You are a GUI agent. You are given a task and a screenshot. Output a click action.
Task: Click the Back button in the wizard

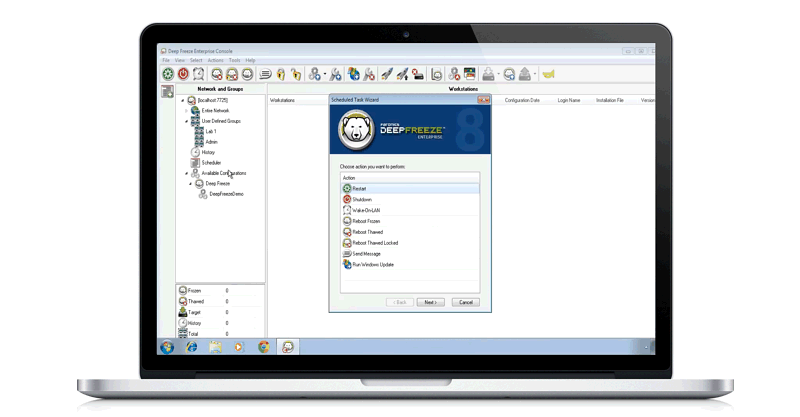(x=400, y=302)
